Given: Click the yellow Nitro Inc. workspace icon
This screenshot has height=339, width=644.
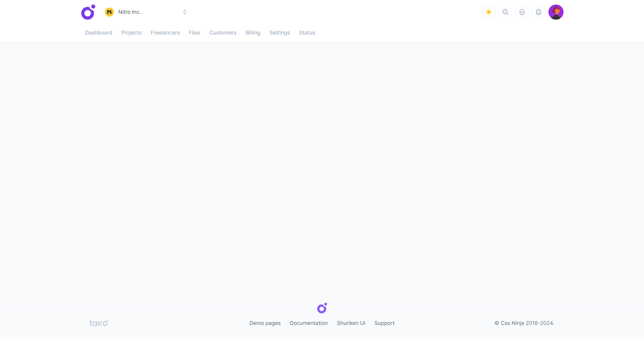Looking at the screenshot, I should [x=109, y=12].
